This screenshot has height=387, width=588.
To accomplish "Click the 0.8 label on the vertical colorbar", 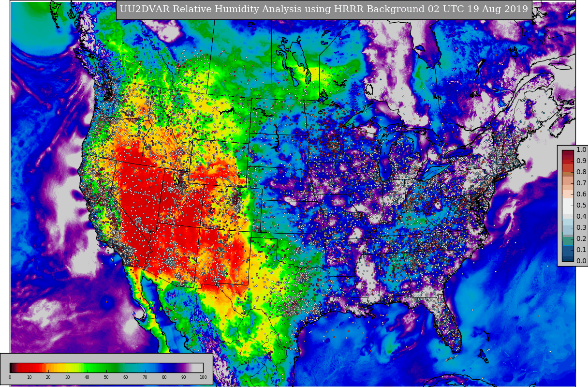I will pos(581,172).
